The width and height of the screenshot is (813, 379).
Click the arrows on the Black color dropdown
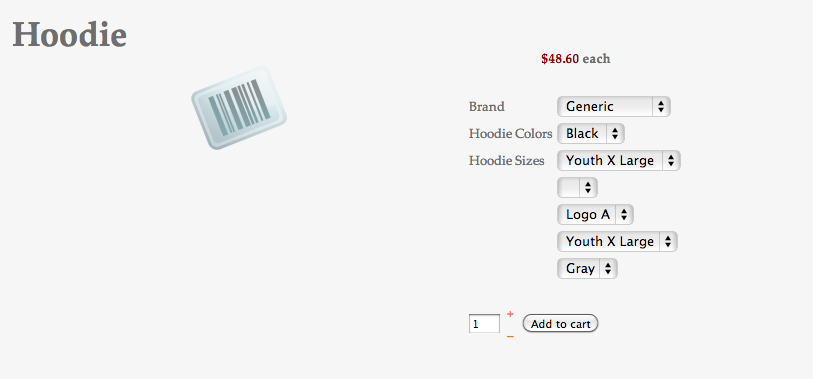[x=615, y=134]
